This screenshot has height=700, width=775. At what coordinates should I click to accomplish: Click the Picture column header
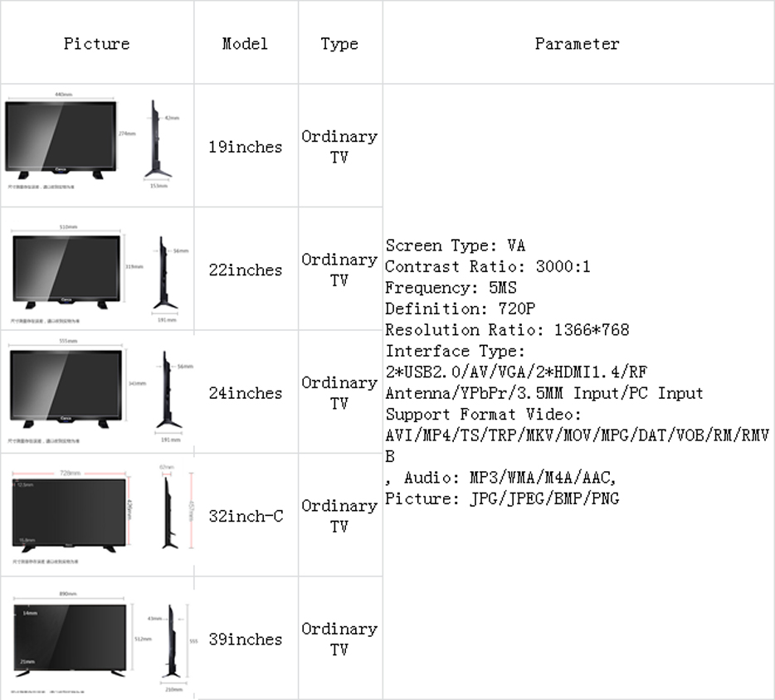(97, 43)
